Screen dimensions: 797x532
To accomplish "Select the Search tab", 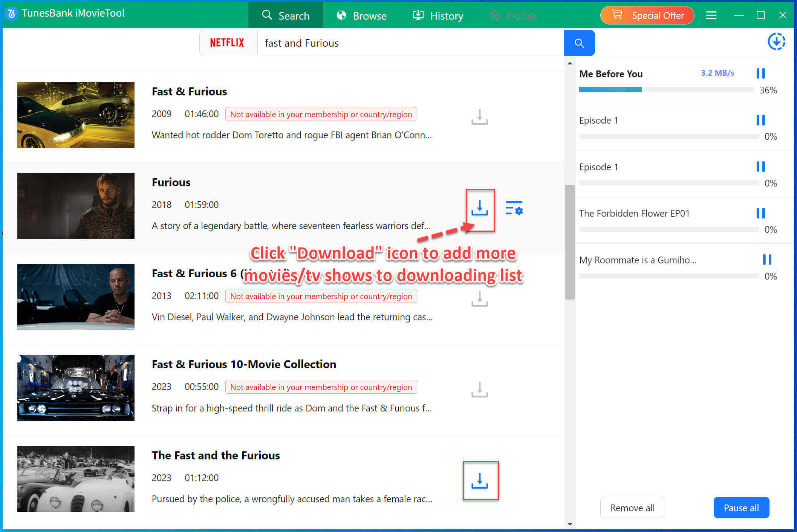I will tap(286, 15).
